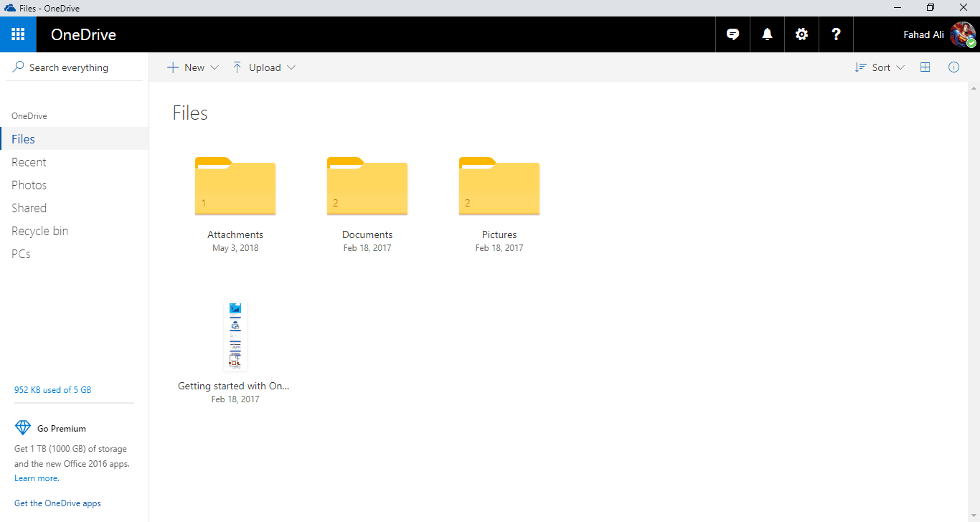Click the May 3, 2018 date text
Screen dimensions: 980x522
[235, 248]
